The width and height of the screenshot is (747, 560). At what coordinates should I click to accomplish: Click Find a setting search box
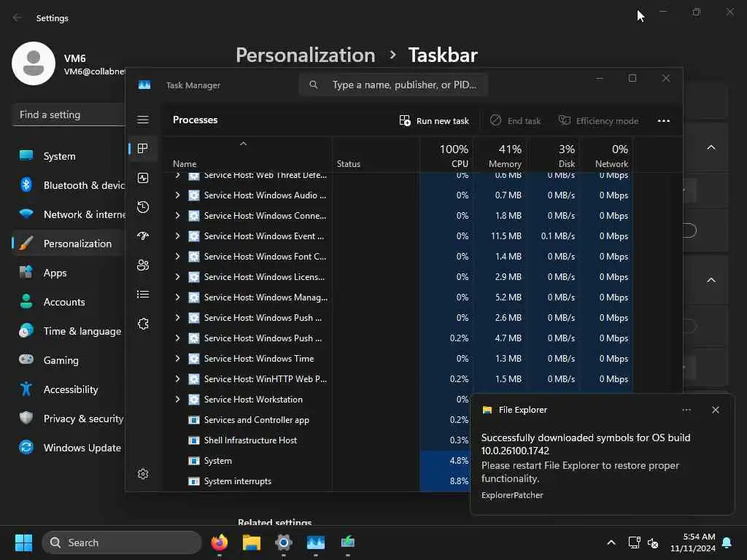pyautogui.click(x=69, y=114)
